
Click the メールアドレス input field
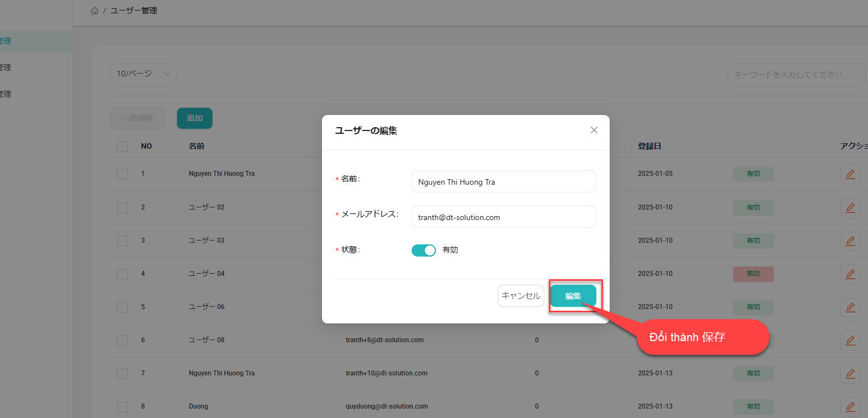point(503,217)
